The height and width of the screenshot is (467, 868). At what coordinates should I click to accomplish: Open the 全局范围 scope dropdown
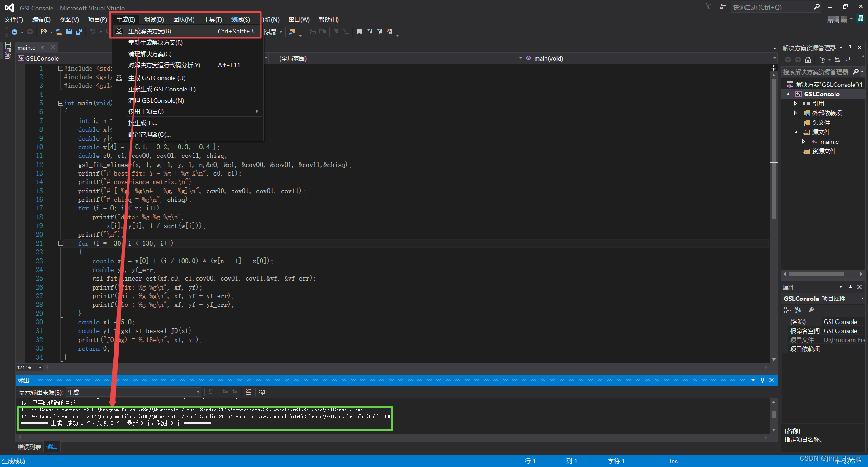pos(520,58)
